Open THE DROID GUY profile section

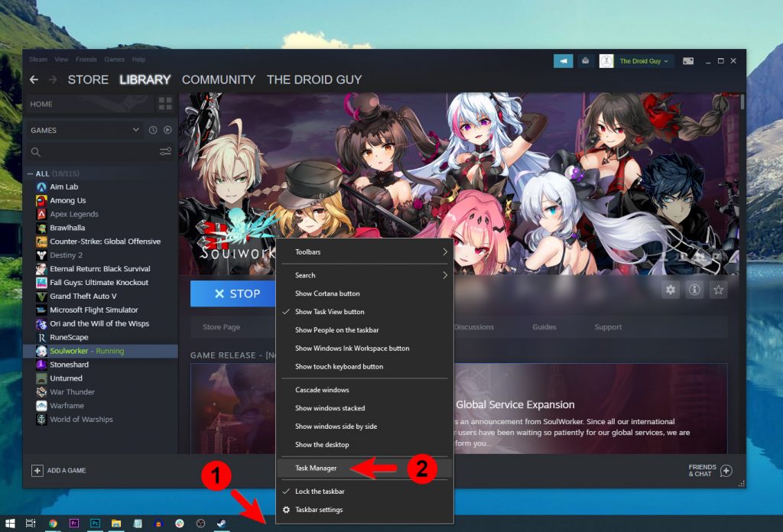pyautogui.click(x=314, y=79)
